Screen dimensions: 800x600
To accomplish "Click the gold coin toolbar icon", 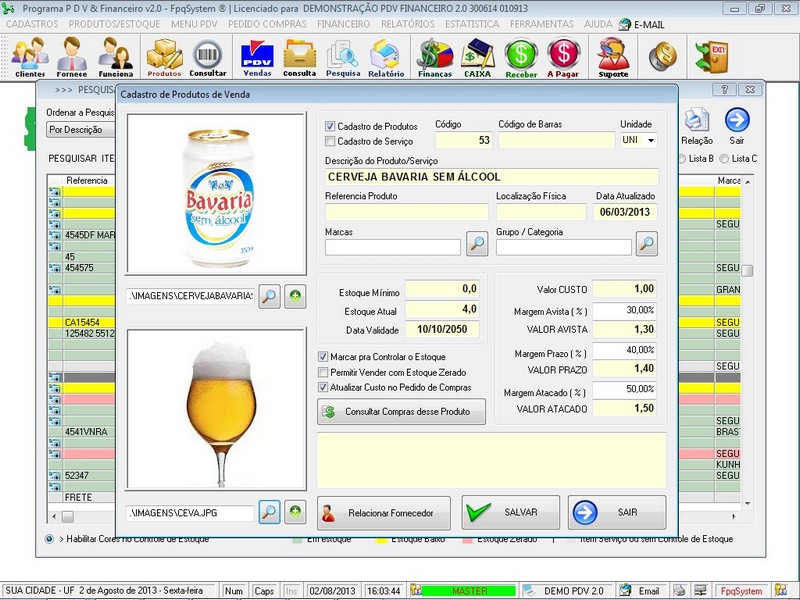I will (x=663, y=56).
